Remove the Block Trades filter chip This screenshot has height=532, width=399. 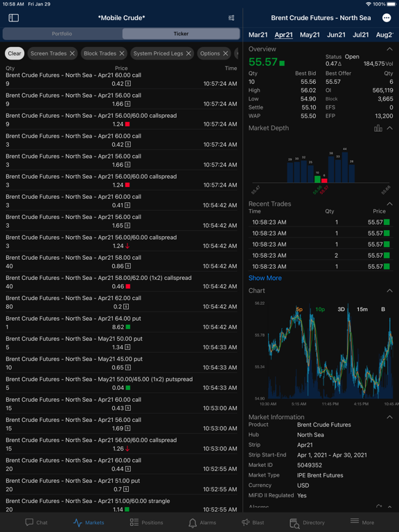(122, 53)
